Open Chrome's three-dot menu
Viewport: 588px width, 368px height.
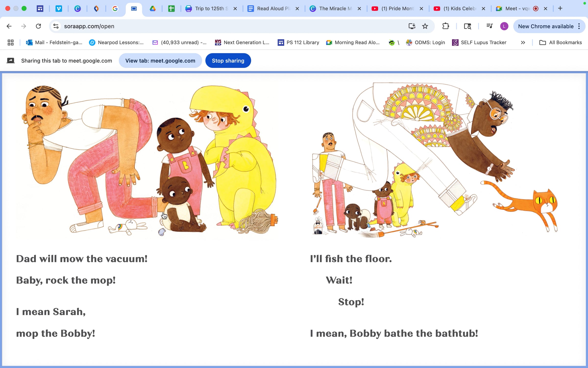pyautogui.click(x=579, y=26)
